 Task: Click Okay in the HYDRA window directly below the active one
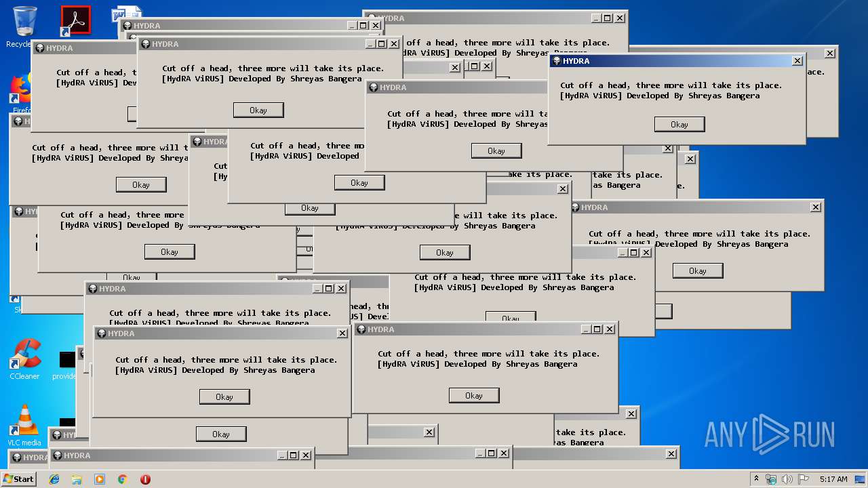pos(698,270)
